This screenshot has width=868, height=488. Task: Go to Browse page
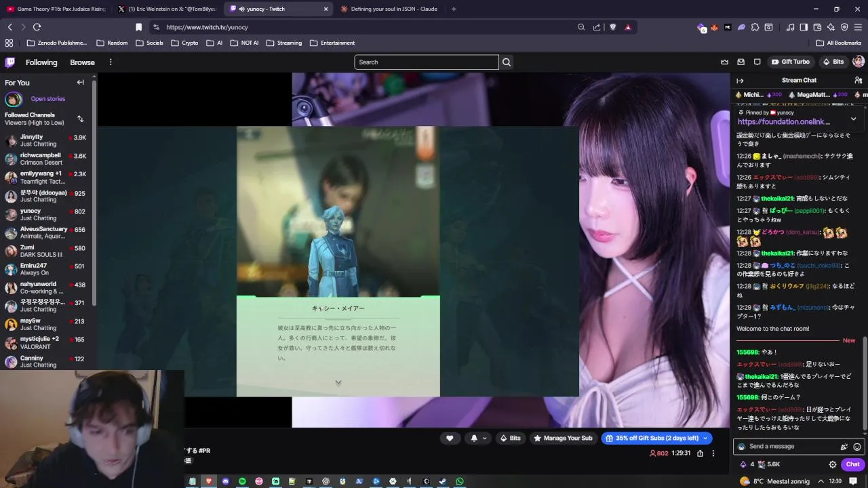click(x=82, y=62)
